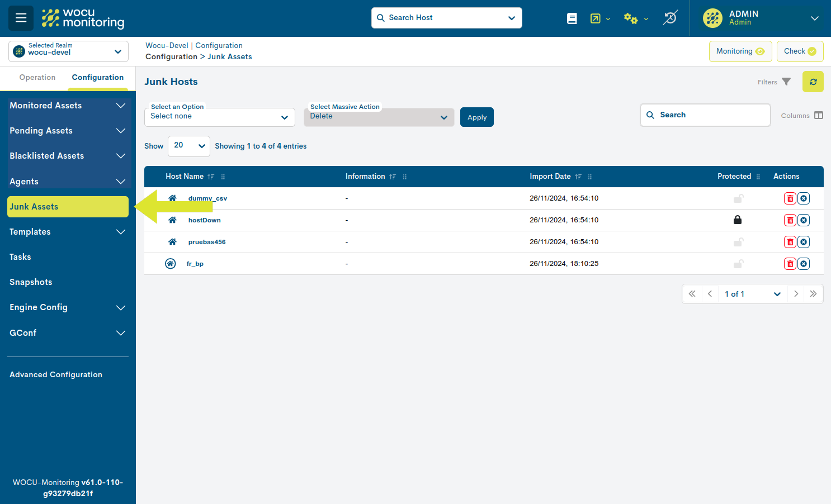Click the circled X action for hostDown
Screen dimensions: 831x504
(x=804, y=220)
